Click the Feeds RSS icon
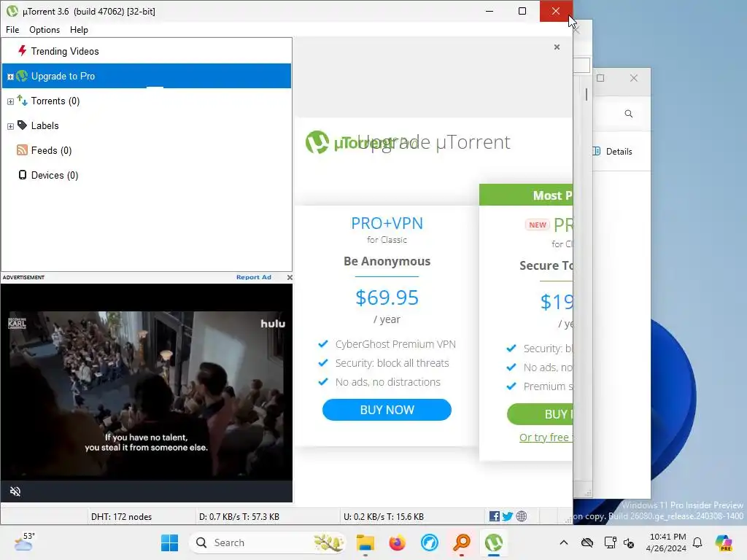Image resolution: width=747 pixels, height=560 pixels. pyautogui.click(x=22, y=150)
